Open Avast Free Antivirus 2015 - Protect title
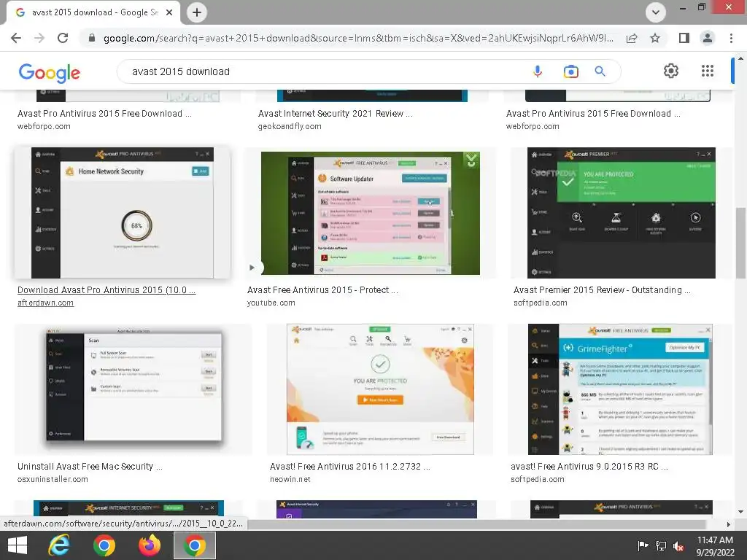 point(322,290)
